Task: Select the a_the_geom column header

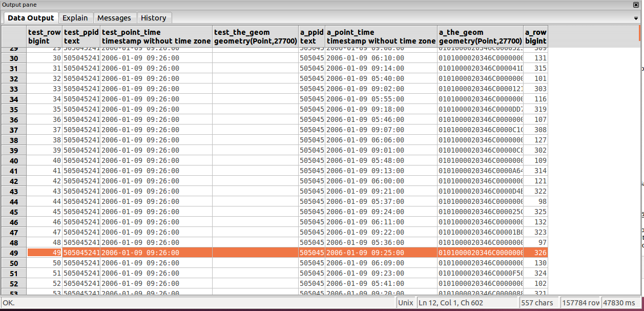Action: (481, 36)
